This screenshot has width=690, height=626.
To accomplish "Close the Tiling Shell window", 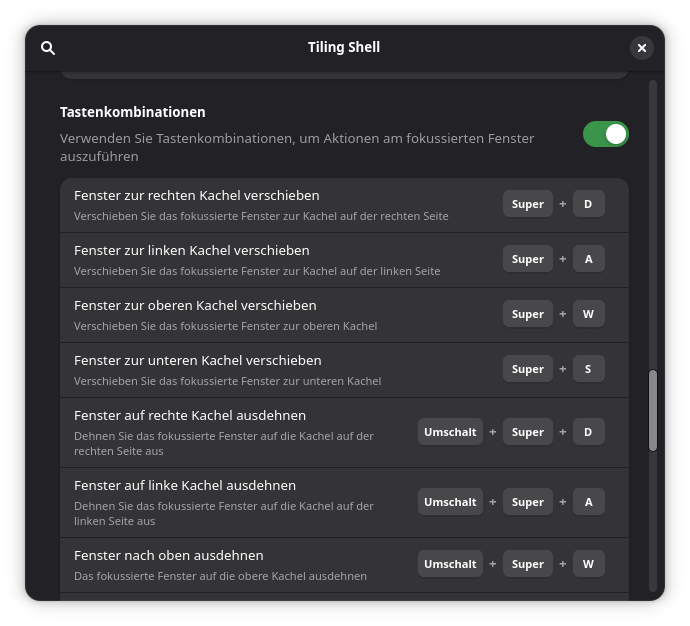I will [x=642, y=48].
